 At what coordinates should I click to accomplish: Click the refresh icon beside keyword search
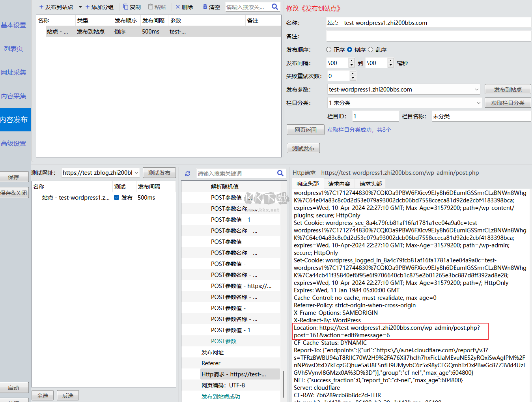pyautogui.click(x=188, y=174)
